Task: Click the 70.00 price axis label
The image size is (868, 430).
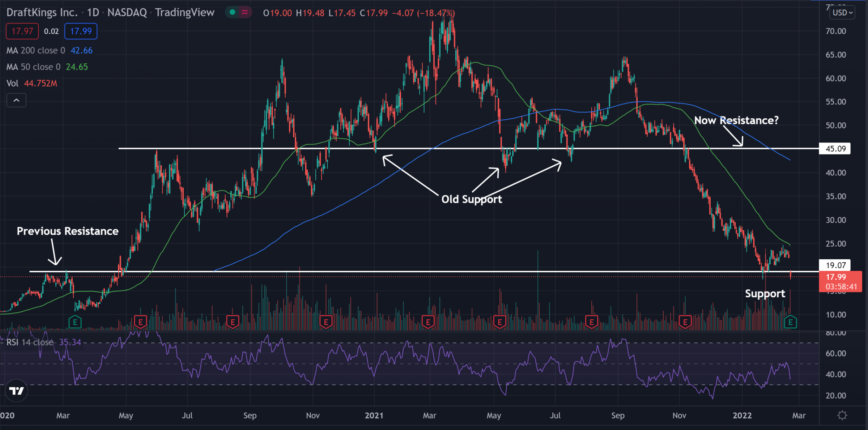Action: tap(836, 31)
